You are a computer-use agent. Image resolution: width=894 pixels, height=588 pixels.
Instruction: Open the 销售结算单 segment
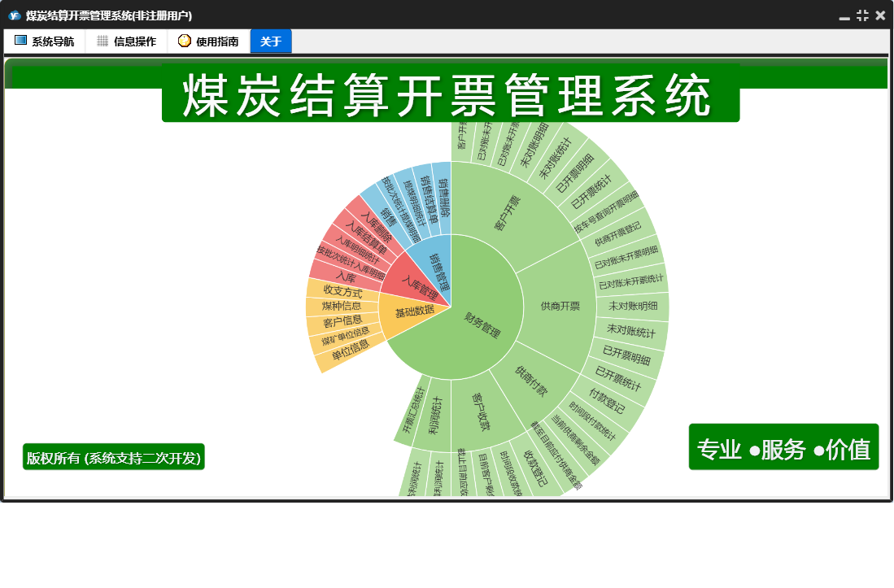[x=428, y=200]
